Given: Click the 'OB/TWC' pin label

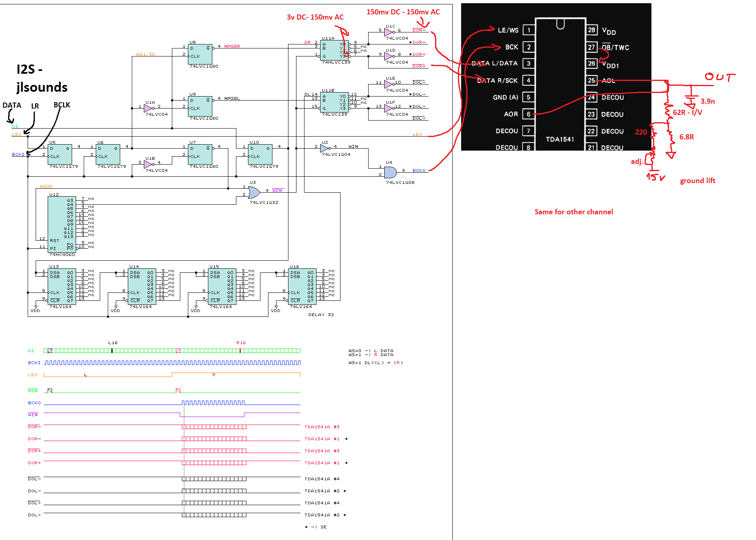Looking at the screenshot, I should [x=615, y=47].
